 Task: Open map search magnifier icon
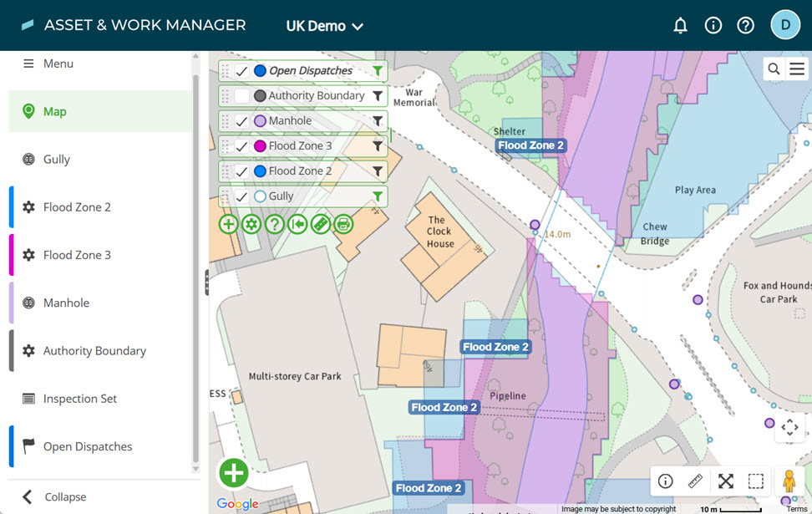pos(774,69)
